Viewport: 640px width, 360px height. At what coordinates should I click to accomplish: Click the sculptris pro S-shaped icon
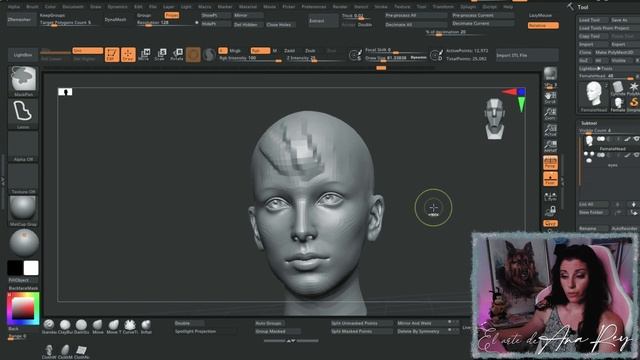209,55
